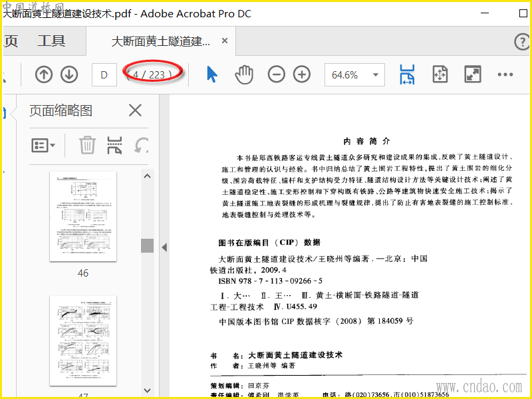Switch to the partially visible 页 home tab
The height and width of the screenshot is (399, 532).
[10, 41]
